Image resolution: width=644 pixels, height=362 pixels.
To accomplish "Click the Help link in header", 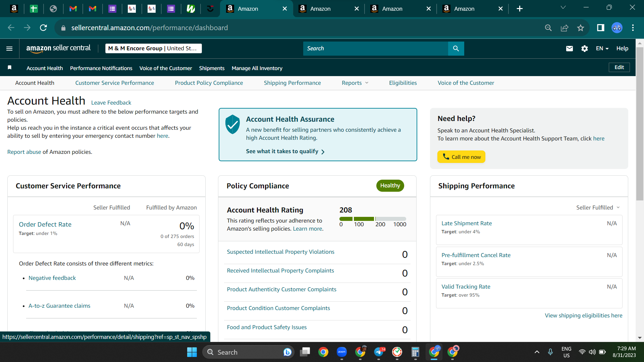I will tap(622, 49).
